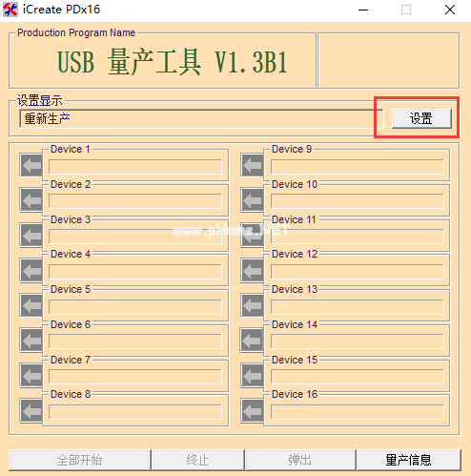Image resolution: width=471 pixels, height=476 pixels.
Task: Click the Device 16 status field
Action: coord(358,412)
